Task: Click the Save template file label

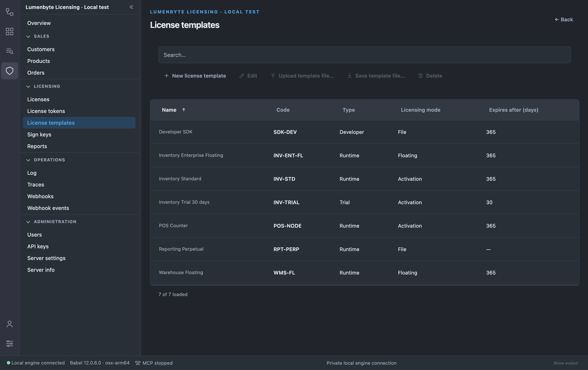Action: coord(380,76)
